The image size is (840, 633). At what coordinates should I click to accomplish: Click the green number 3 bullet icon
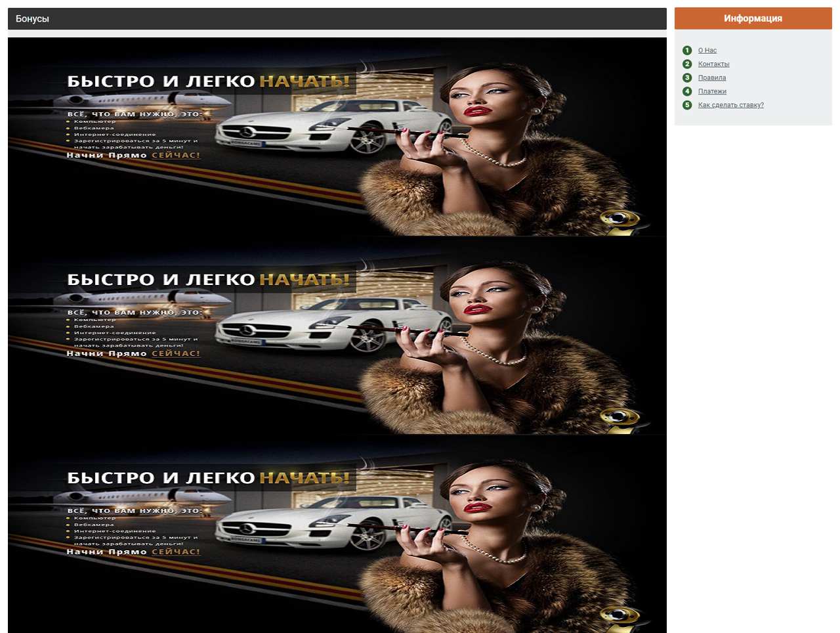(687, 77)
